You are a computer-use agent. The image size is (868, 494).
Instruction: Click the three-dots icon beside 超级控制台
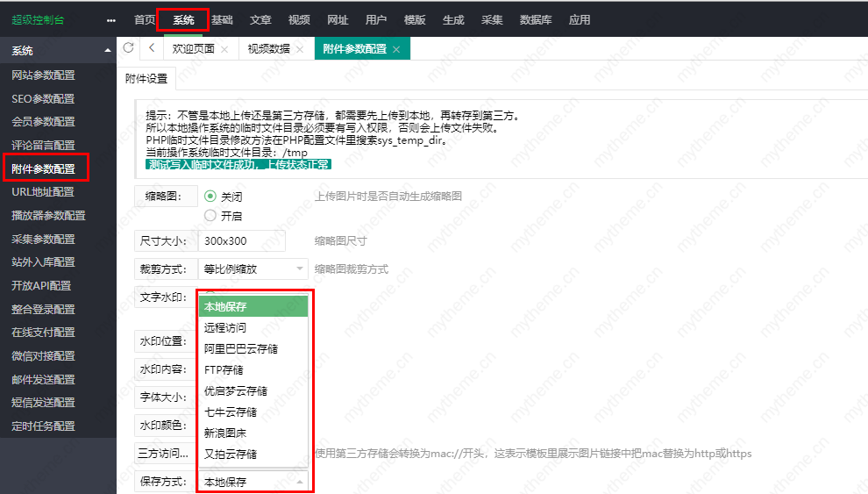[110, 19]
